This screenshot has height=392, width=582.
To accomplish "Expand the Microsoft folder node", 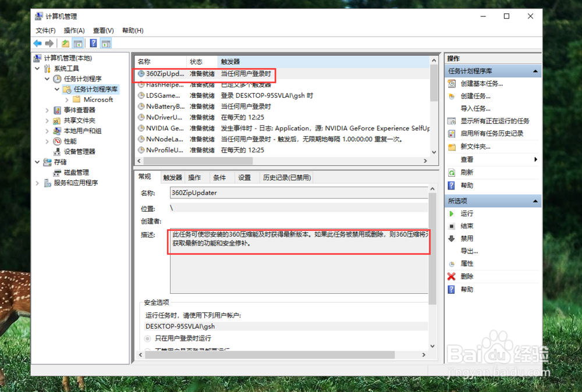I will 67,100.
